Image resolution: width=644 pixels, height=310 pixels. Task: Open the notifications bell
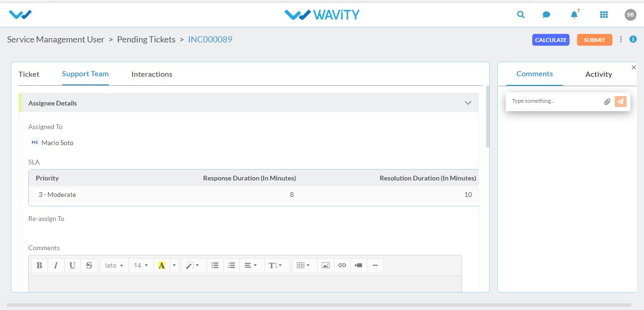coord(574,15)
